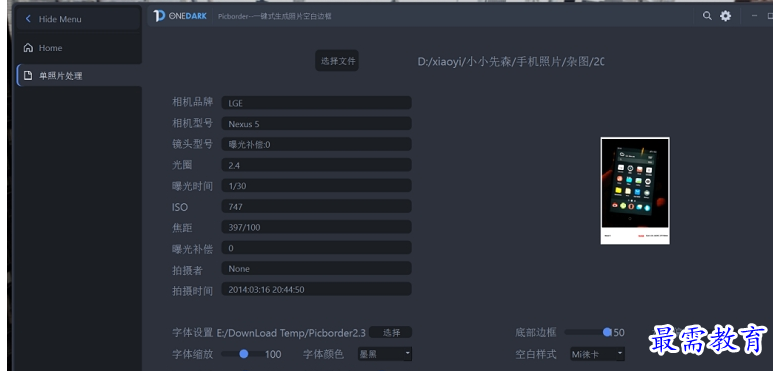Edit the 镜头型号 field
The image size is (773, 371).
pyautogui.click(x=316, y=144)
